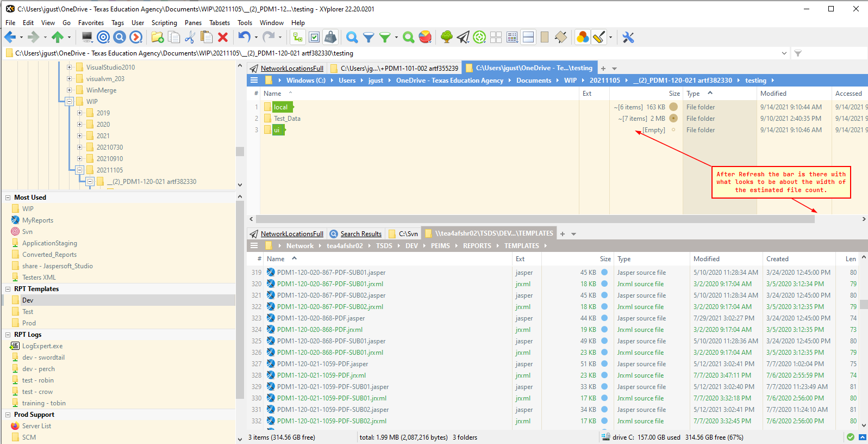The height and width of the screenshot is (444, 868).
Task: Collapse the WIP folder in tree
Action: click(x=70, y=101)
